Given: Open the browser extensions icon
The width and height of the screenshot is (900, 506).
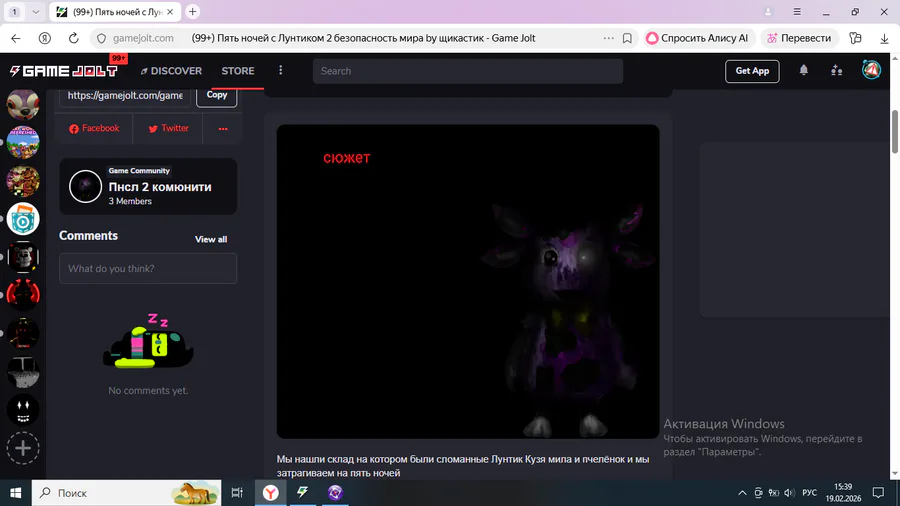Looking at the screenshot, I should [x=855, y=38].
